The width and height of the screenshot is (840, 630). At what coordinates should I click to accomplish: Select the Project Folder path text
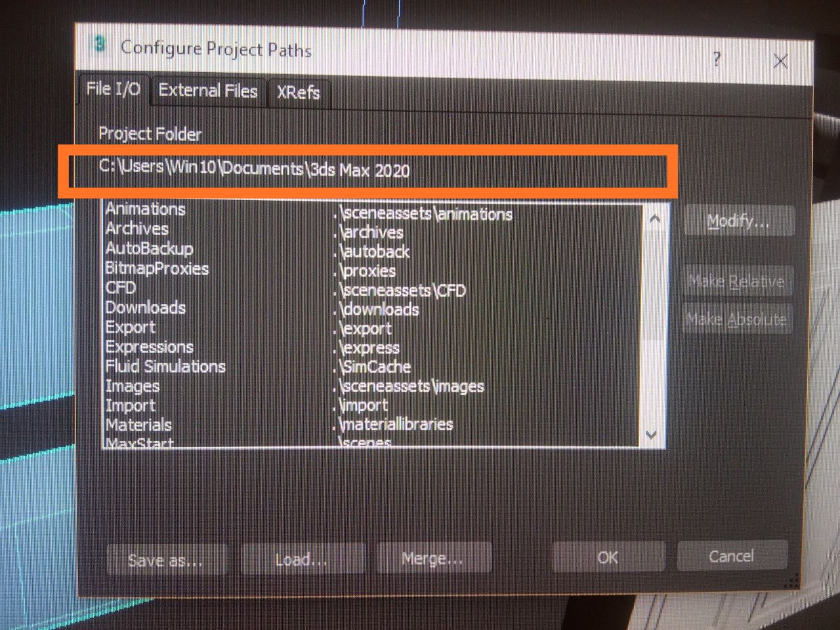[x=254, y=169]
